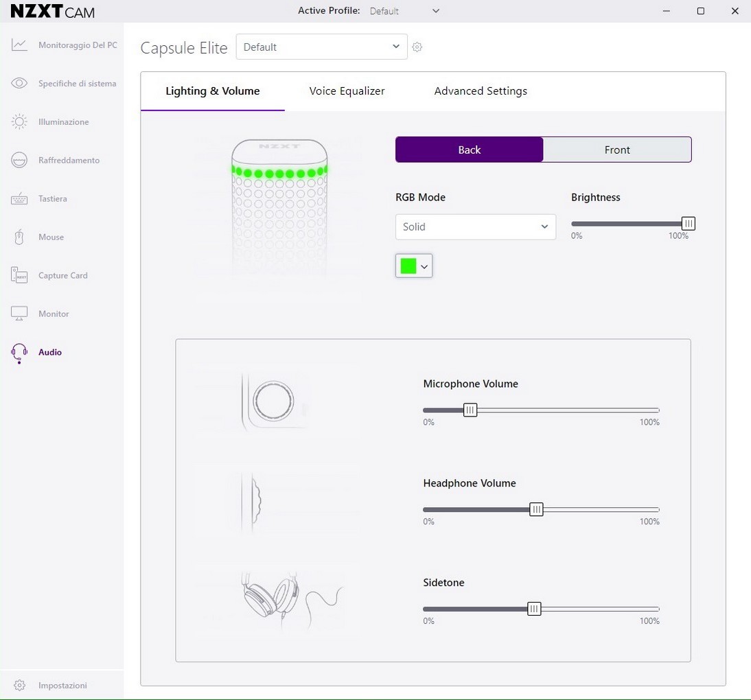This screenshot has height=700, width=751.
Task: Select the Raffreddamento cooling icon
Action: 19,161
